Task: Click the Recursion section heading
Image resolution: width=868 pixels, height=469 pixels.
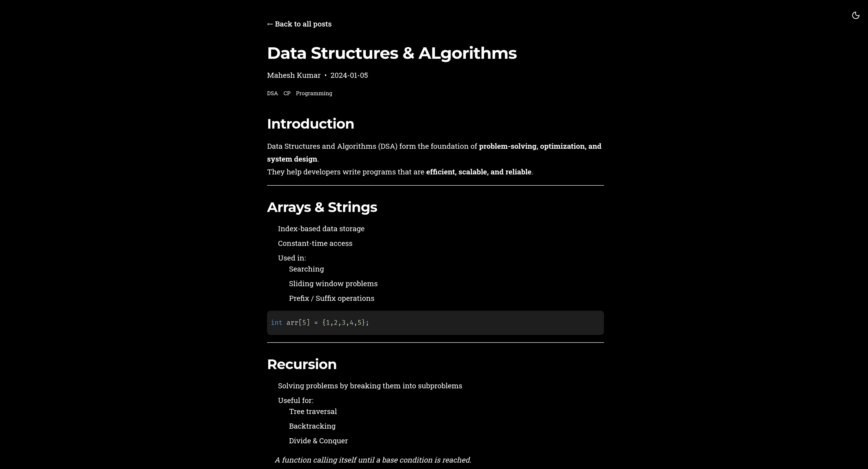Action: point(302,364)
